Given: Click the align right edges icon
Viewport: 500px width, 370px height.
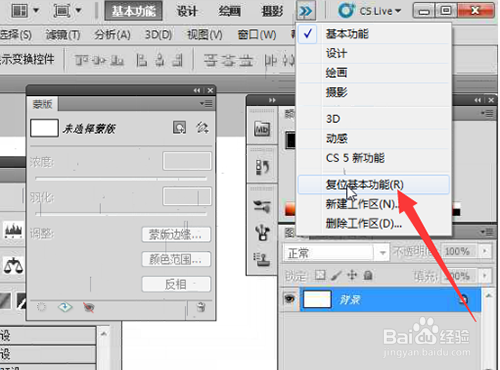Looking at the screenshot, I should pyautogui.click(x=177, y=61).
